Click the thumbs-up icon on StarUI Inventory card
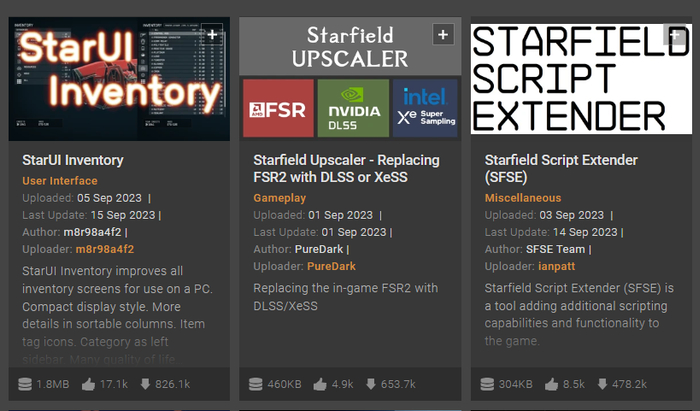This screenshot has height=411, width=700. click(x=88, y=384)
